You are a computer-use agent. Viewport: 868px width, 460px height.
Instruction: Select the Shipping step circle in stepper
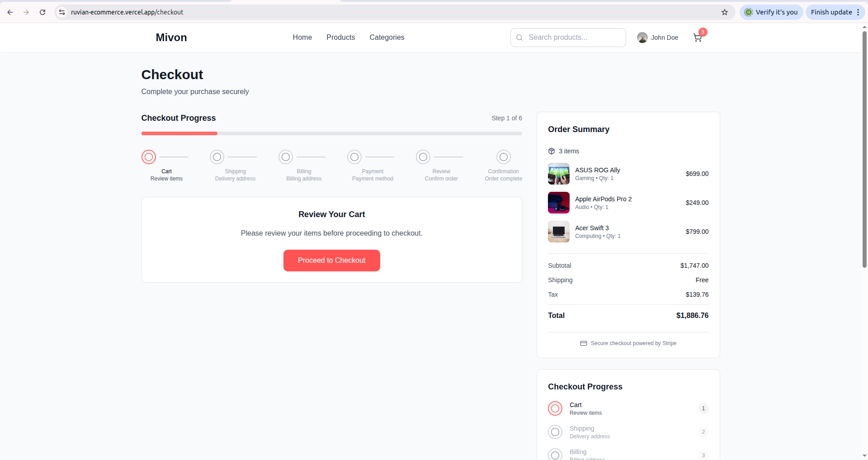click(x=217, y=157)
